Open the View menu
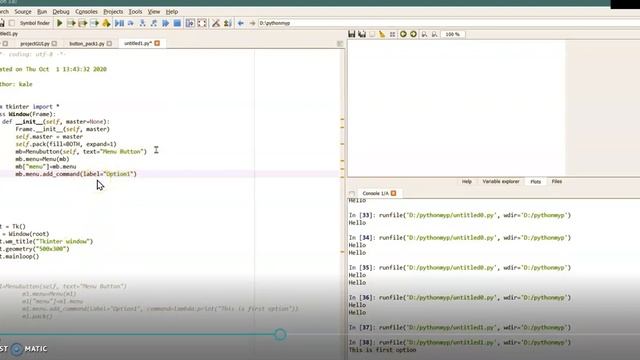The height and width of the screenshot is (360, 640). (x=154, y=12)
